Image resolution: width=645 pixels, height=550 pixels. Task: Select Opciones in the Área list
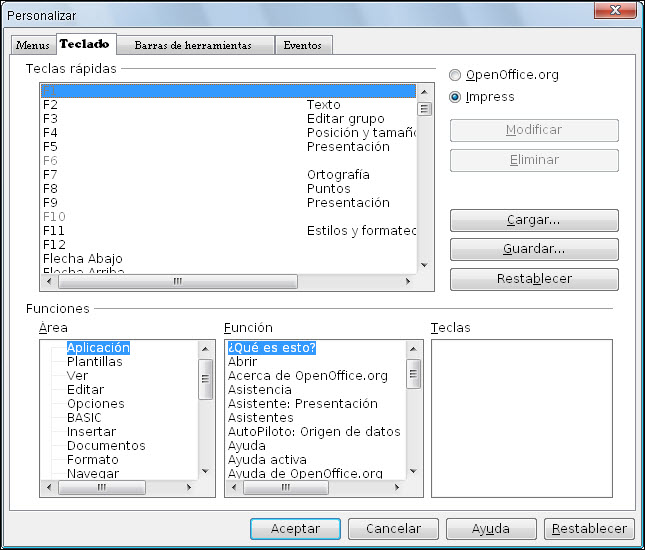click(95, 404)
